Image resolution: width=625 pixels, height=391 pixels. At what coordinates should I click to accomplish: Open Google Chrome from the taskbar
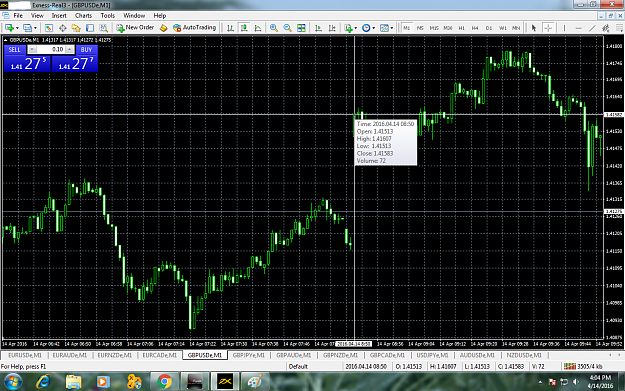pyautogui.click(x=164, y=382)
